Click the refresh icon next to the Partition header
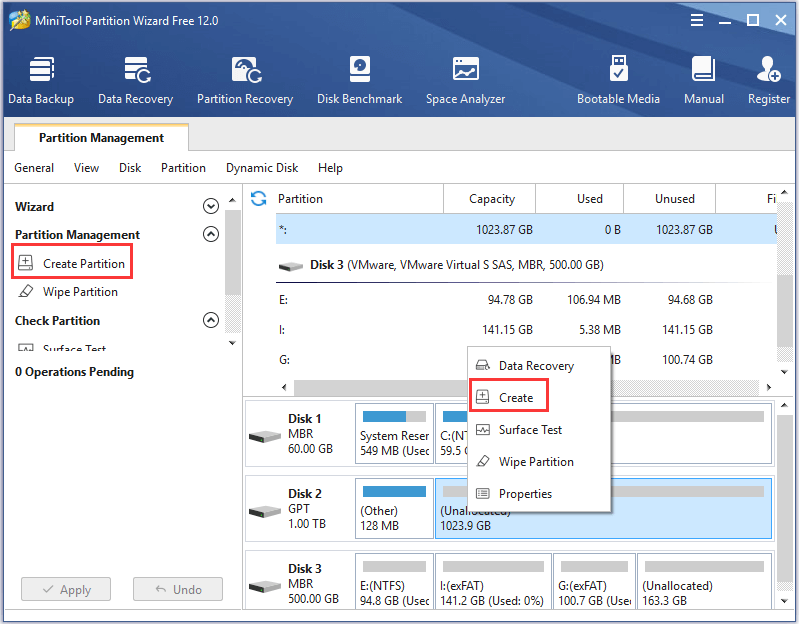Image resolution: width=799 pixels, height=624 pixels. point(259,199)
